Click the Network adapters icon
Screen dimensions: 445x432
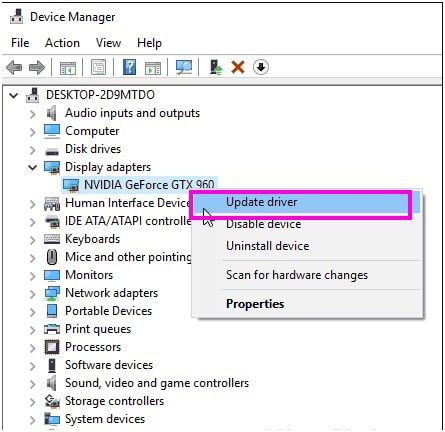[x=52, y=293]
